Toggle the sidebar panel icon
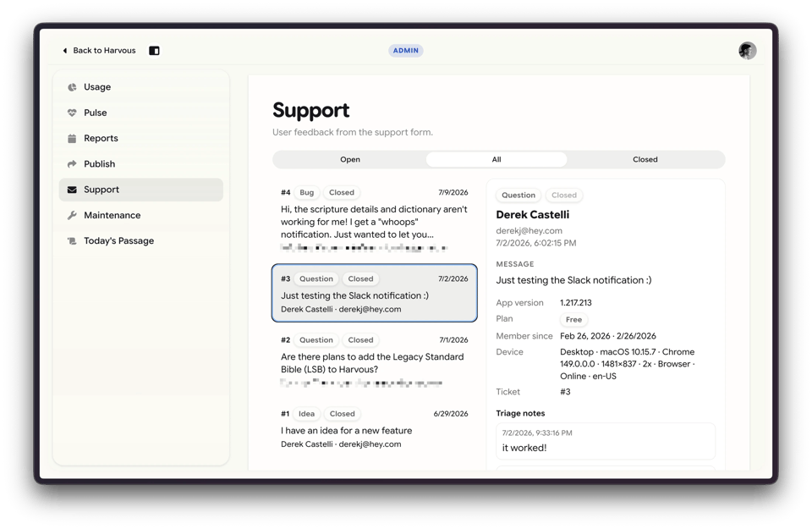 (154, 51)
